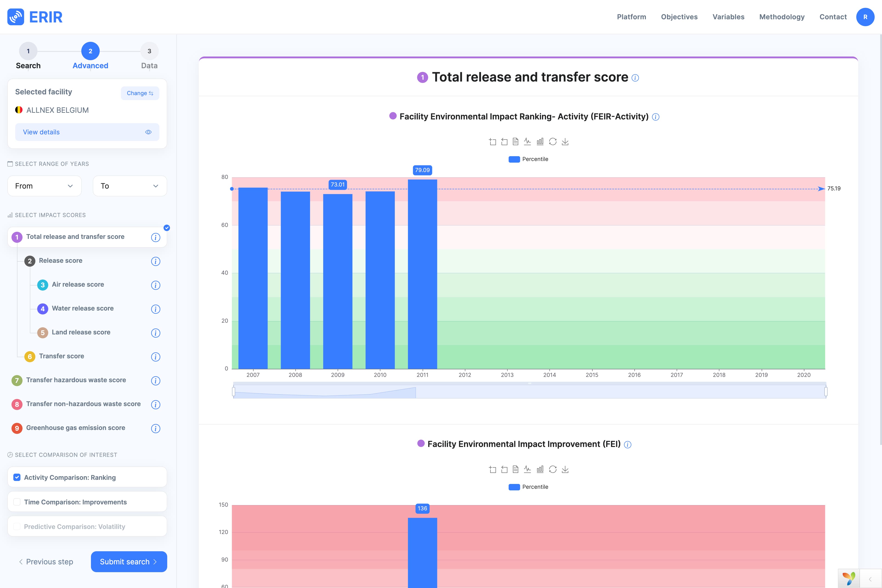Activate area zoom tool on FEI chart
This screenshot has height=588, width=882.
(492, 469)
